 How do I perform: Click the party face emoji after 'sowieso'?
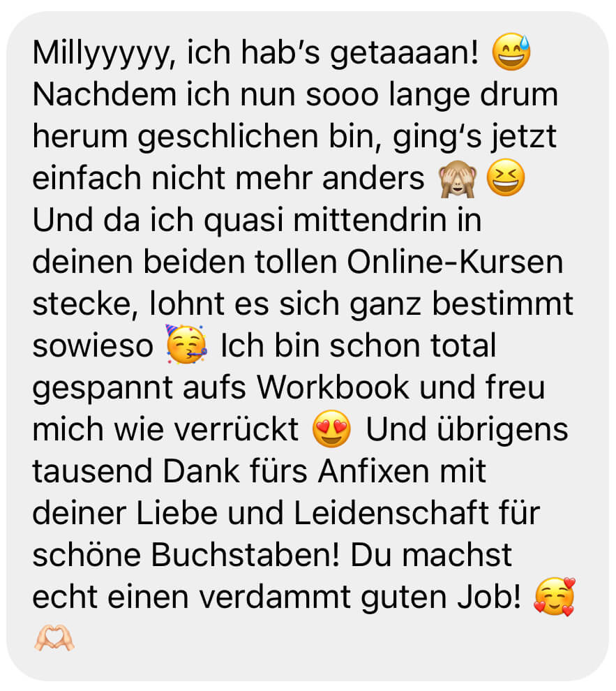(186, 345)
